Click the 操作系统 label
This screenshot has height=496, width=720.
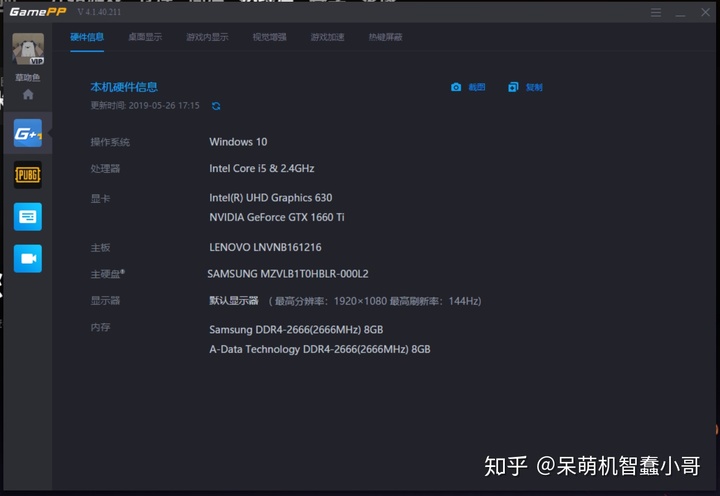pyautogui.click(x=110, y=142)
